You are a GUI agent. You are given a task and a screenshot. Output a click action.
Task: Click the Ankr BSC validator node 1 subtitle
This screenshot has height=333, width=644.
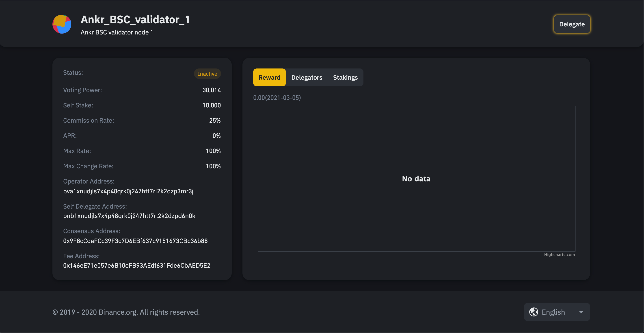117,32
